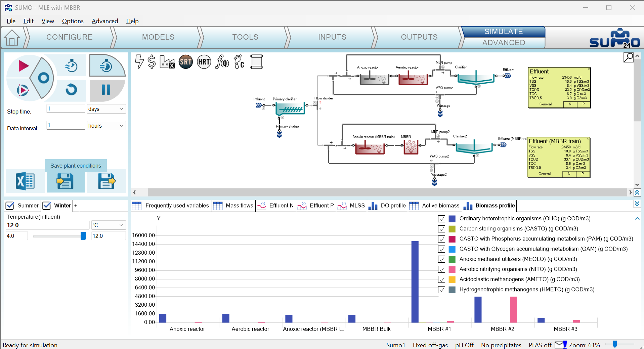This screenshot has width=644, height=349.
Task: Select the MBBR unit on flowsheet
Action: tap(411, 147)
